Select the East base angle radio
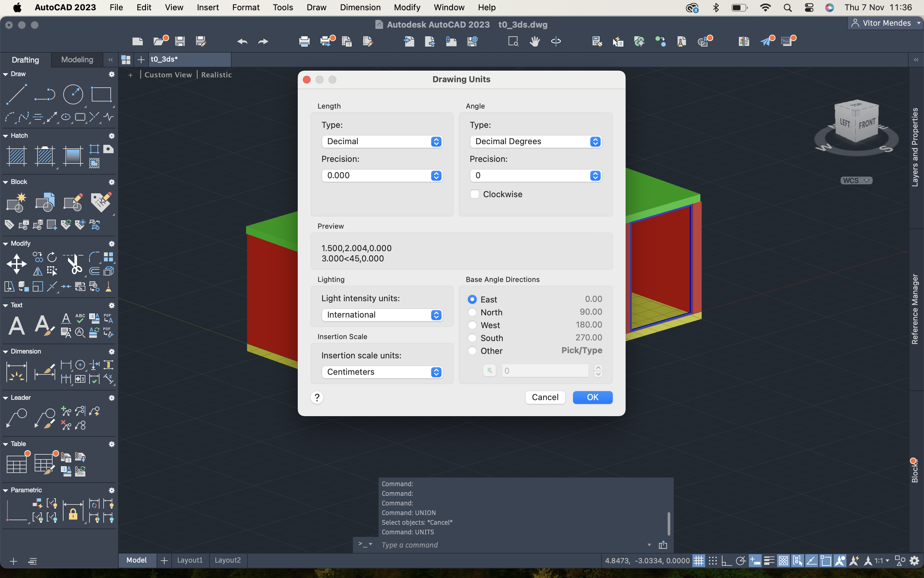This screenshot has height=578, width=924. click(472, 299)
